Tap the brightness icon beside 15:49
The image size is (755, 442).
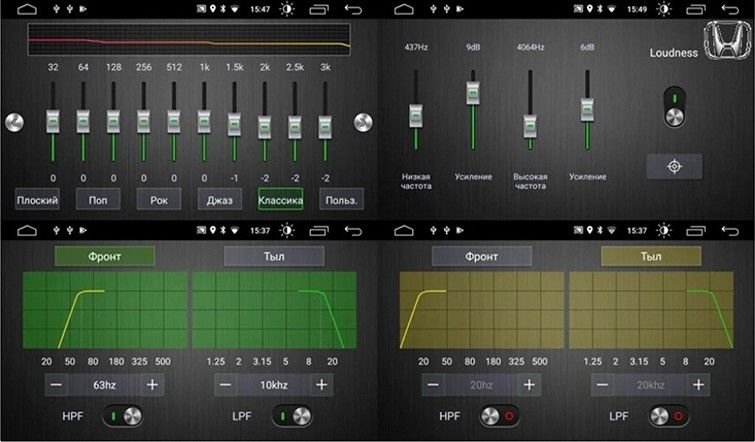pos(664,9)
